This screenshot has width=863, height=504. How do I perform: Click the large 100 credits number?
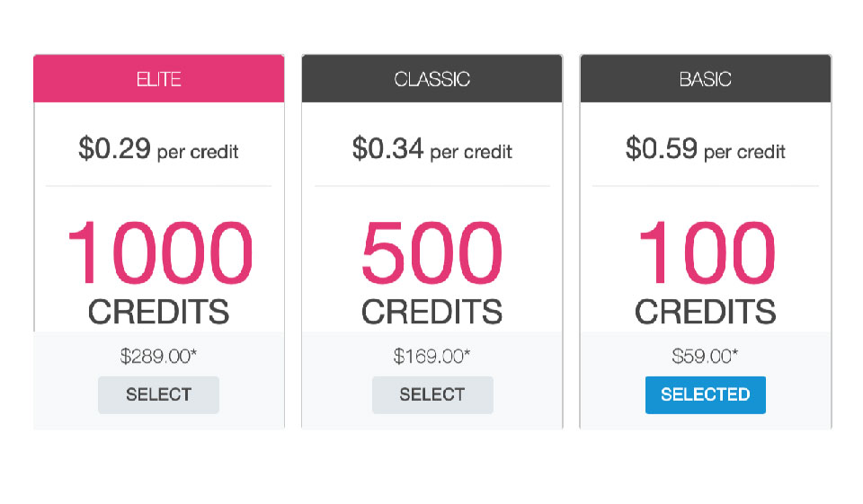tap(706, 253)
